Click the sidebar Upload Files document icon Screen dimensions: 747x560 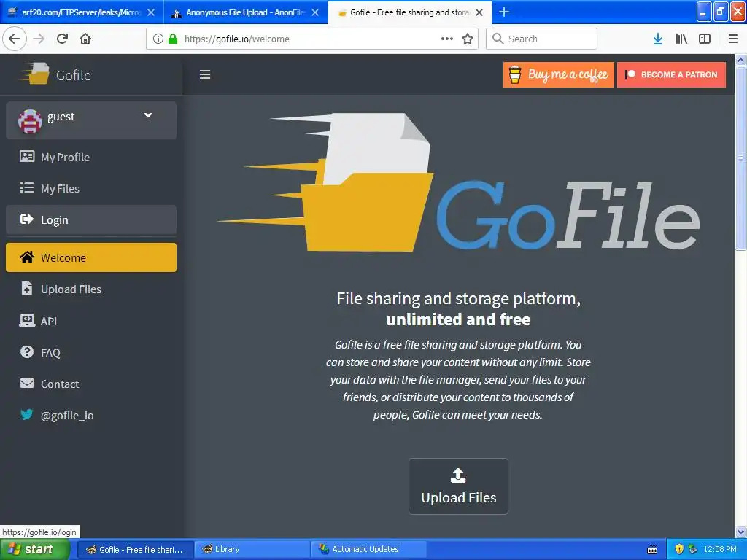[27, 288]
